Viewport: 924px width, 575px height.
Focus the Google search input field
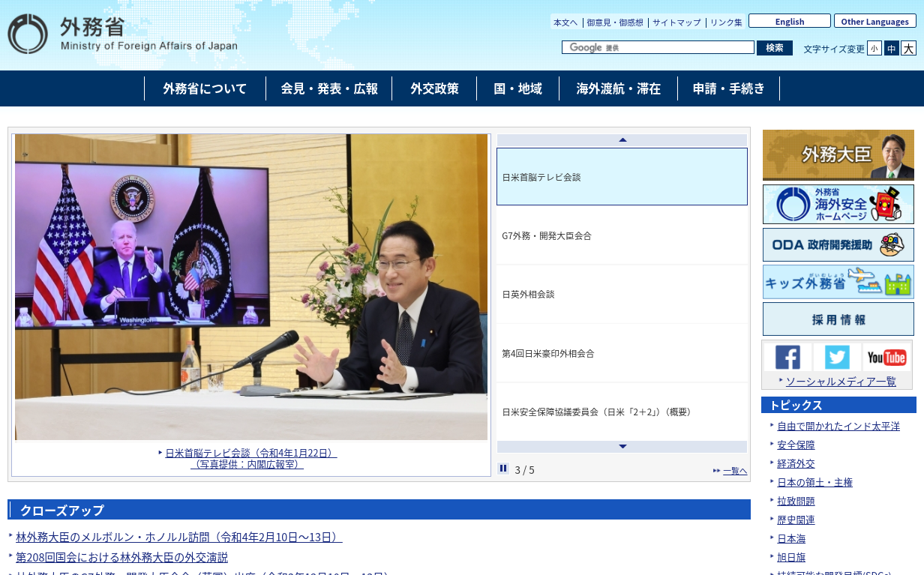click(658, 47)
